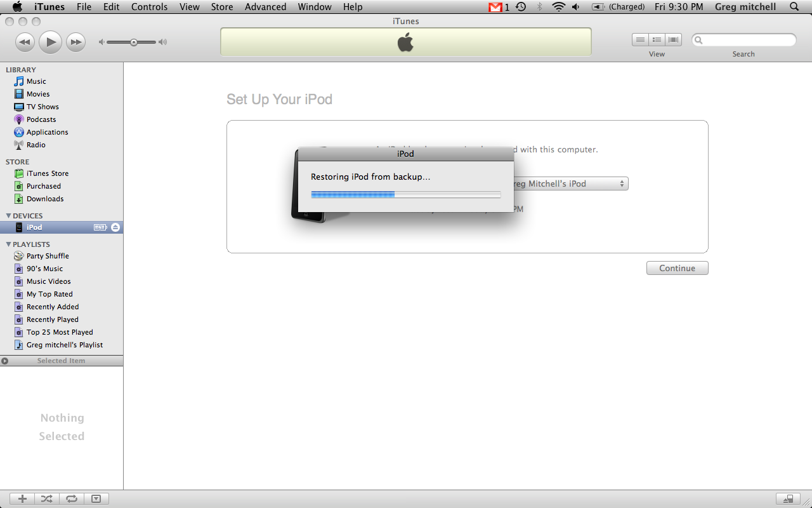Open the My Top Rated playlist
This screenshot has width=812, height=508.
(49, 294)
